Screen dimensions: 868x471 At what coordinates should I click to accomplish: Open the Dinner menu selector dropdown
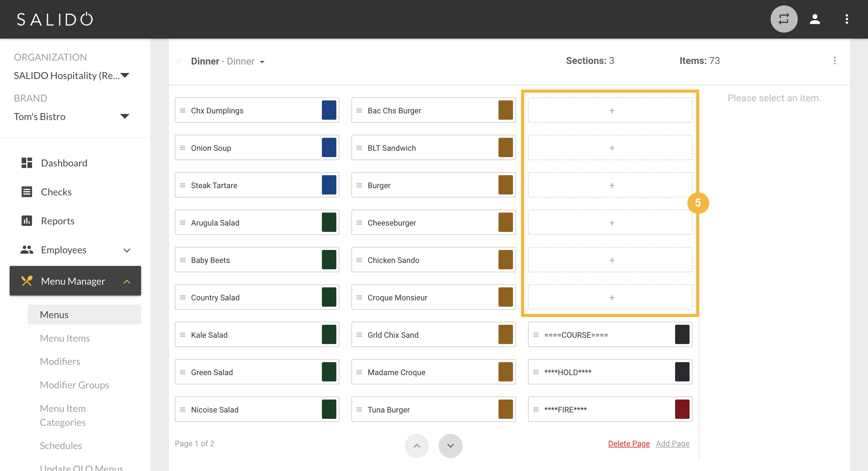[262, 62]
